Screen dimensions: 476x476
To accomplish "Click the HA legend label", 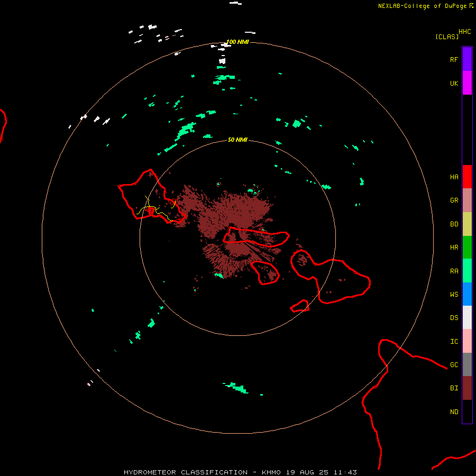I will tap(454, 177).
